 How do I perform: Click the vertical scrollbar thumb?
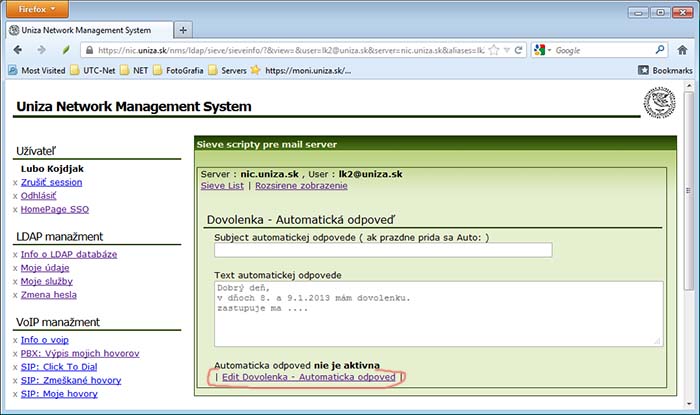point(690,191)
